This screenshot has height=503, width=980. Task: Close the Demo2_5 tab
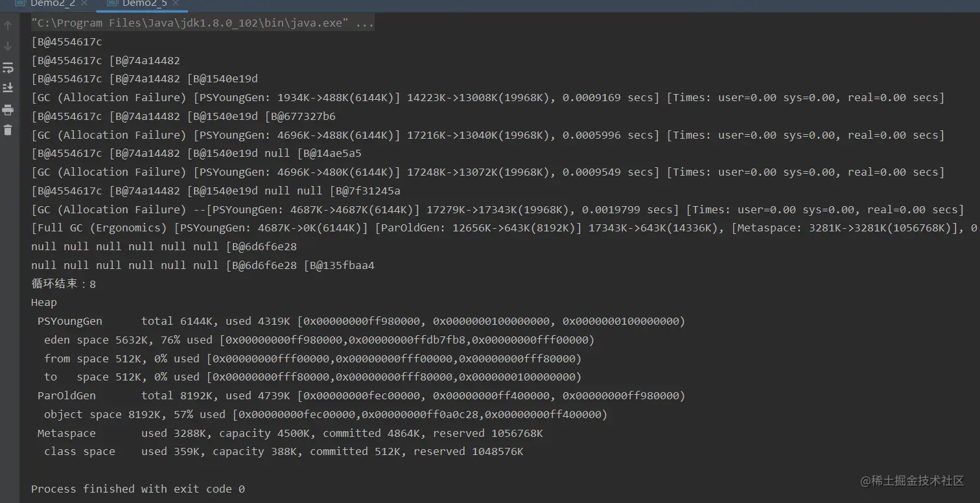coord(176,4)
